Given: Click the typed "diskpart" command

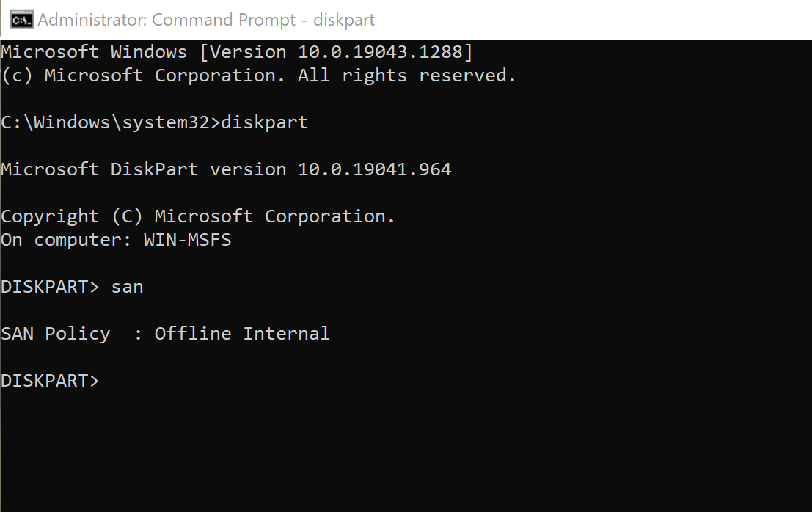Looking at the screenshot, I should (265, 122).
